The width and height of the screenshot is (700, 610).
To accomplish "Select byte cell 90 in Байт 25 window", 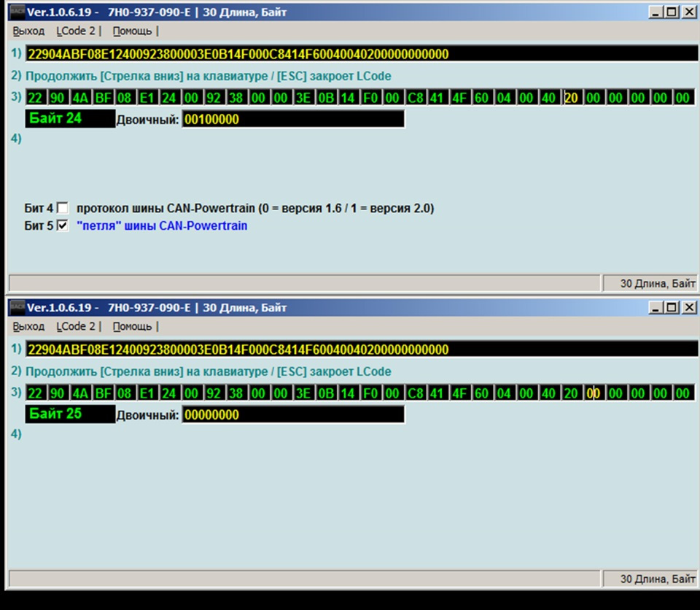I will pyautogui.click(x=58, y=393).
